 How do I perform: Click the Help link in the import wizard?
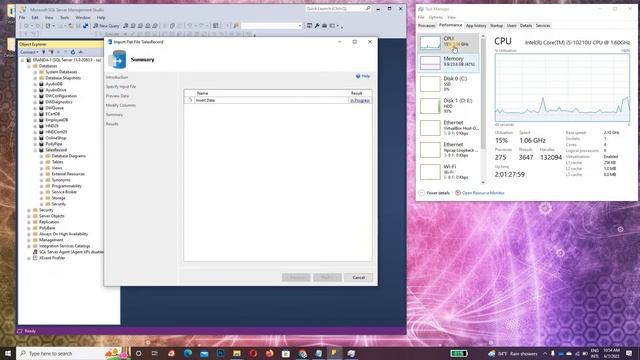pos(363,76)
